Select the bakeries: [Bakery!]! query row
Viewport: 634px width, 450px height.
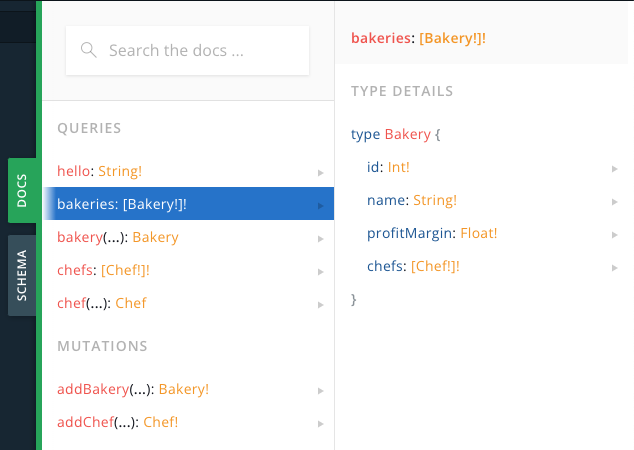coord(188,204)
